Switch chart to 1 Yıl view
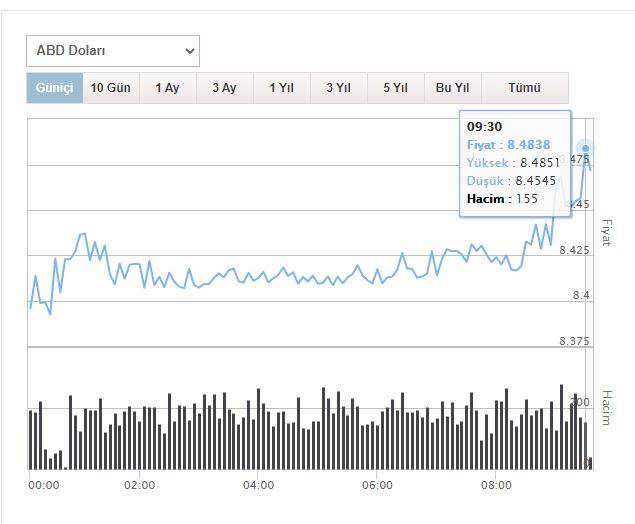 [281, 88]
